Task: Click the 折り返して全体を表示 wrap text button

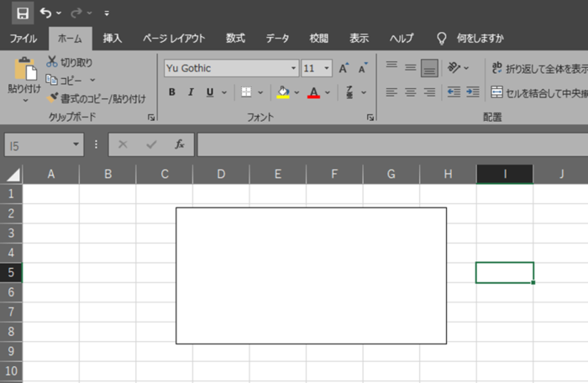Action: (x=539, y=67)
